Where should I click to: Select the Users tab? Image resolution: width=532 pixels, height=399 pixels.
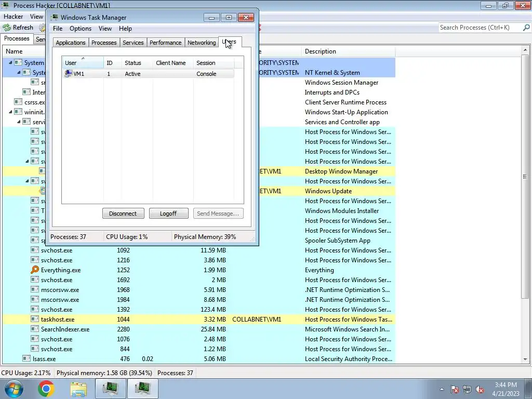pos(230,42)
